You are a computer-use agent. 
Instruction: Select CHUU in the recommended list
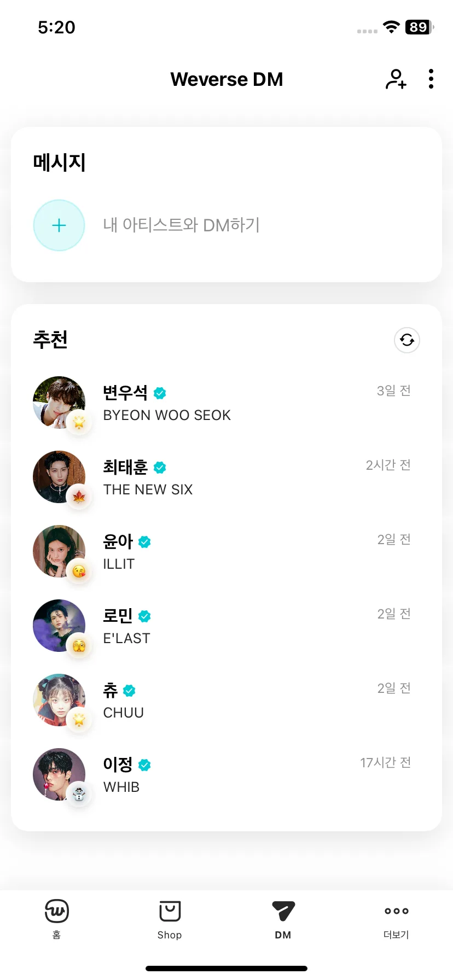point(226,700)
